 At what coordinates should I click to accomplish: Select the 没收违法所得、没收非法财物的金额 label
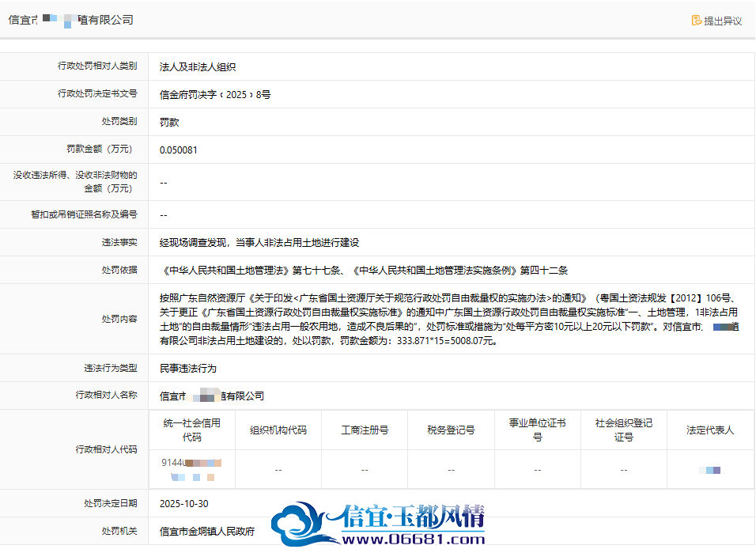(75, 181)
